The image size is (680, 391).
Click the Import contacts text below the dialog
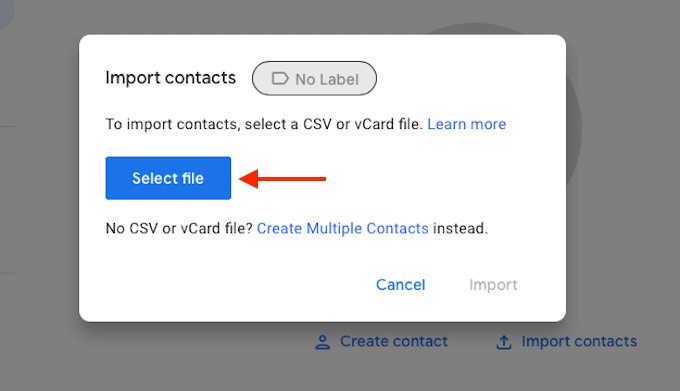[579, 342]
